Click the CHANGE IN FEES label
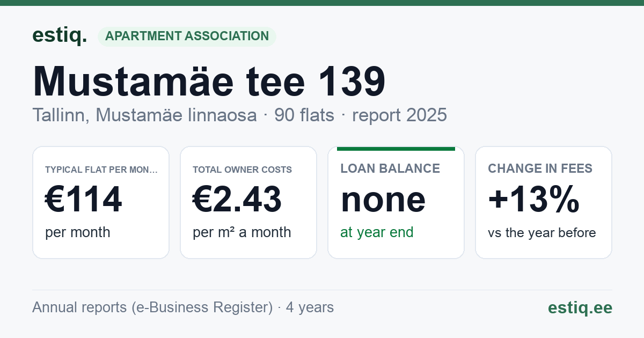 tap(540, 168)
